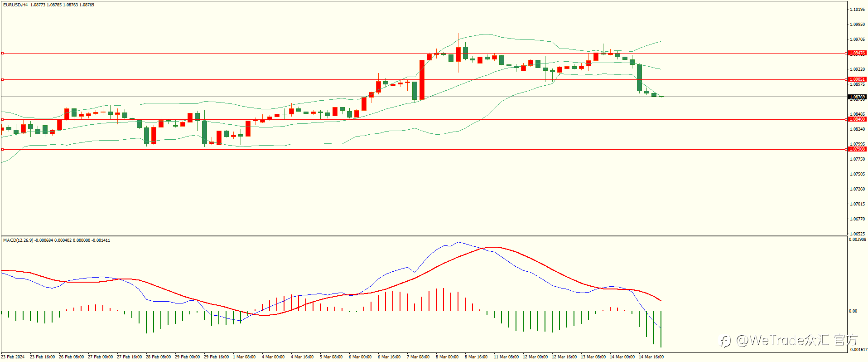This screenshot has width=868, height=362.
Task: Click the red 1.09051 price level label
Action: click(857, 79)
